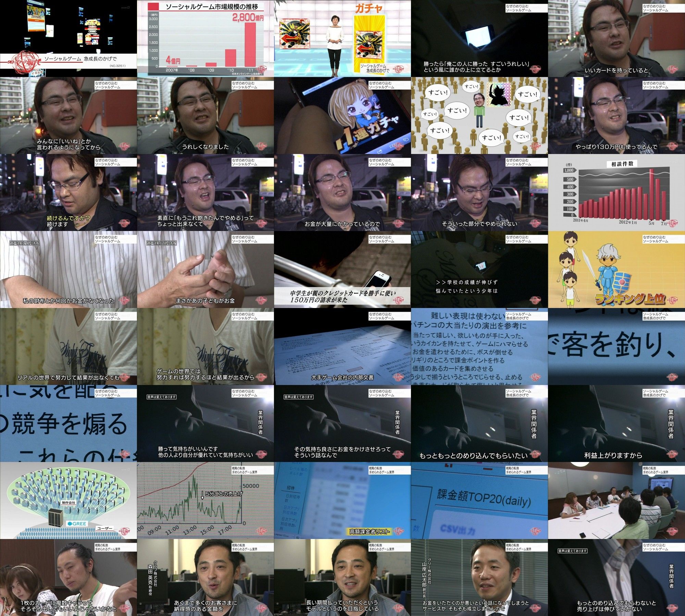This screenshot has height=616, width=685.
Task: Open the title frame labeled NO.3251
Action: click(x=68, y=38)
